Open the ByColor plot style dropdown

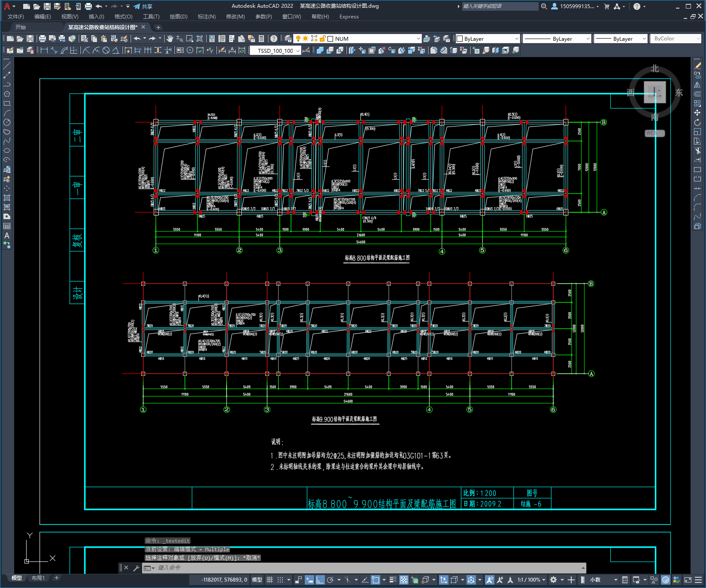676,39
